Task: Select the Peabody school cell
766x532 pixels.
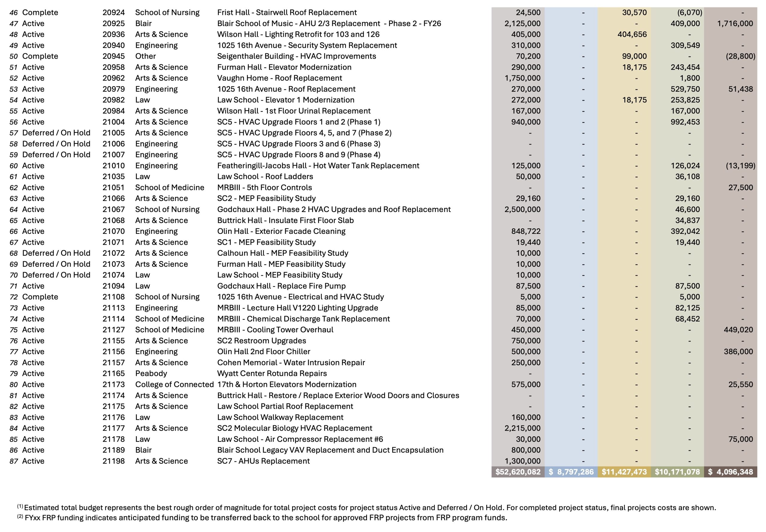Action: [151, 373]
